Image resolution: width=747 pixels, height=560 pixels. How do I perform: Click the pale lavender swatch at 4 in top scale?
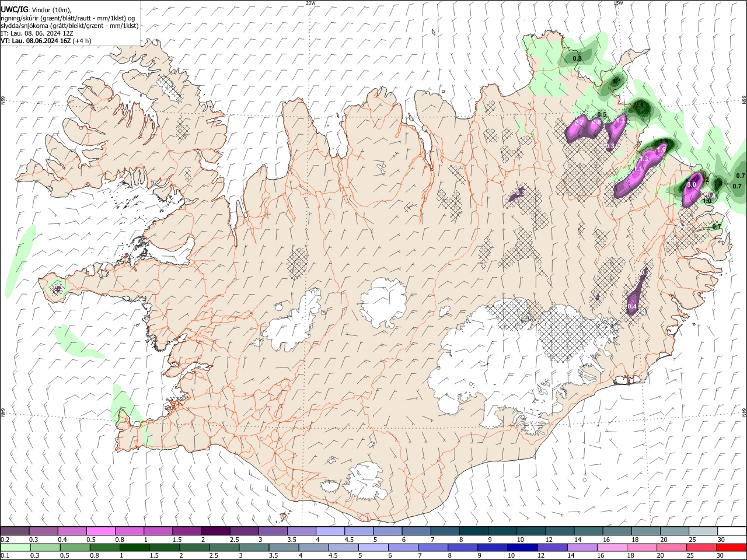tap(330, 531)
